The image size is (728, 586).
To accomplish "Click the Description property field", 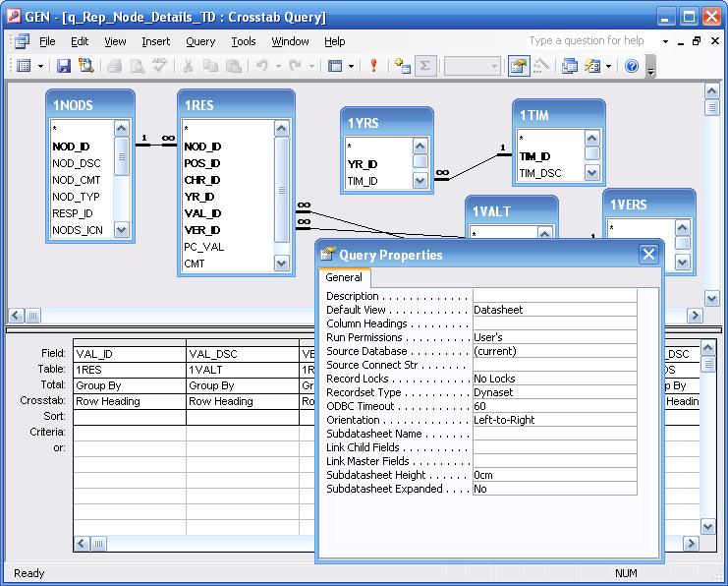I will tap(553, 296).
